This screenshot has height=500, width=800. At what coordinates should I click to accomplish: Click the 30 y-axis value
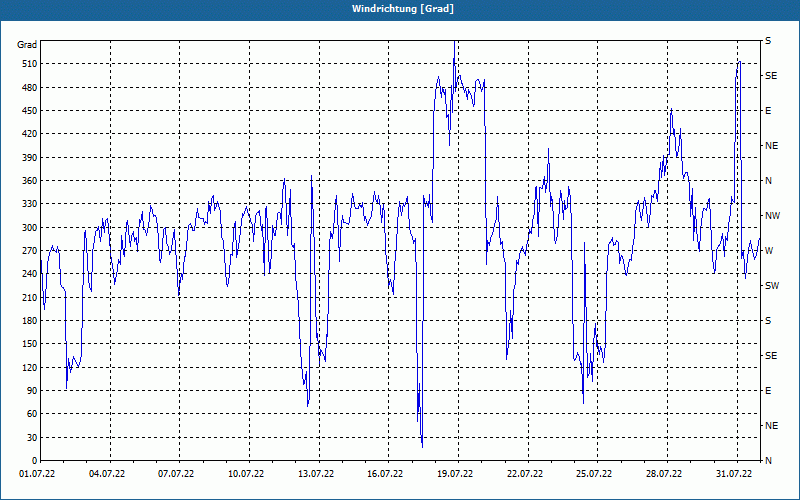[32, 437]
